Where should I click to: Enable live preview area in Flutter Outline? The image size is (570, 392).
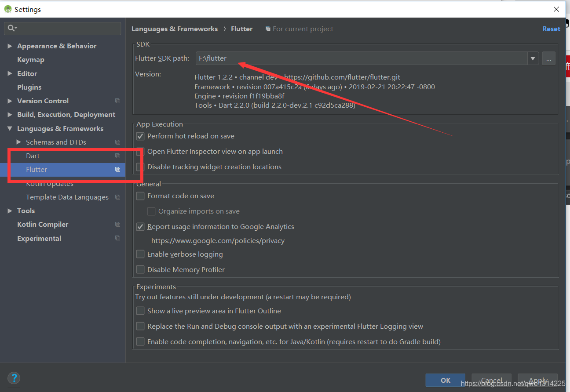[x=140, y=311]
